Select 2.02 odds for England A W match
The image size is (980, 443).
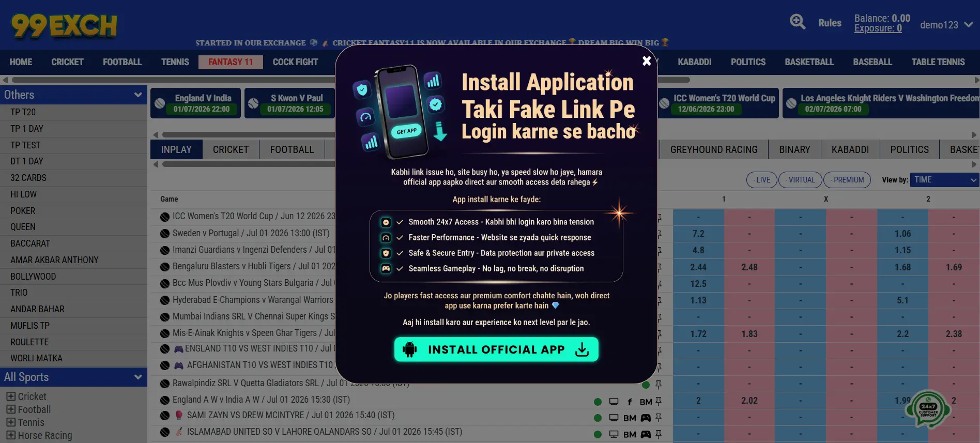coord(749,401)
